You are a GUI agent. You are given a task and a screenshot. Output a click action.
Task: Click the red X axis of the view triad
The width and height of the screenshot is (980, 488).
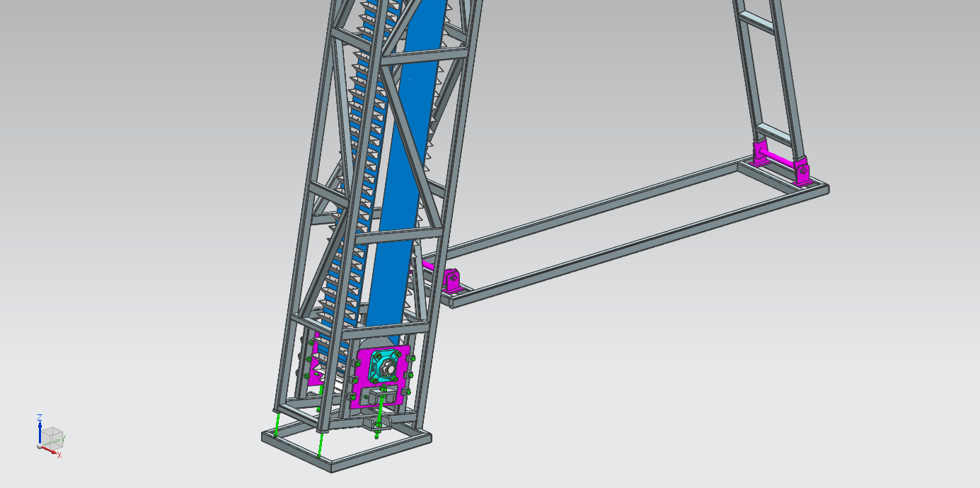pyautogui.click(x=51, y=450)
